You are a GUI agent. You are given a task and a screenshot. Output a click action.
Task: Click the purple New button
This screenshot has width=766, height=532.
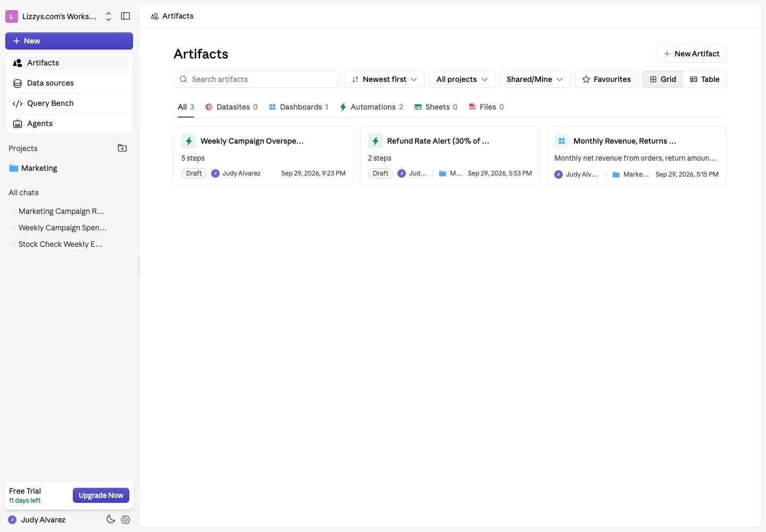tap(69, 41)
